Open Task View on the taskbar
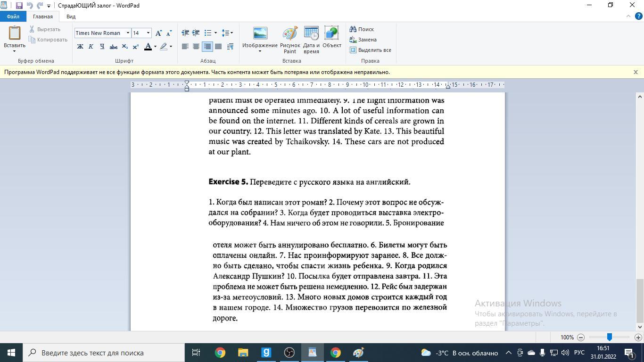The width and height of the screenshot is (644, 362). point(196,353)
